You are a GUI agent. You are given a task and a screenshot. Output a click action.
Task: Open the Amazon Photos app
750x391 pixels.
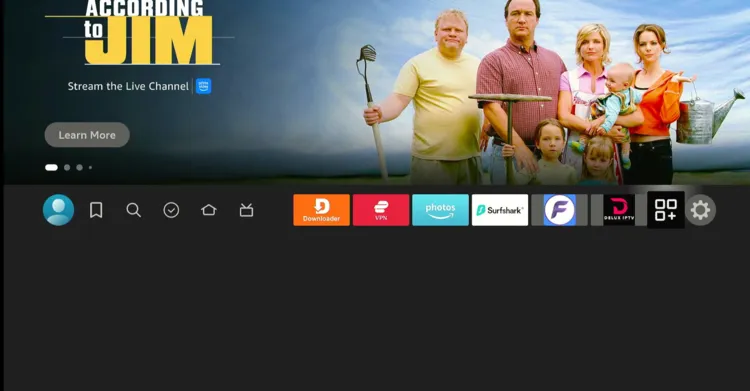pos(440,210)
